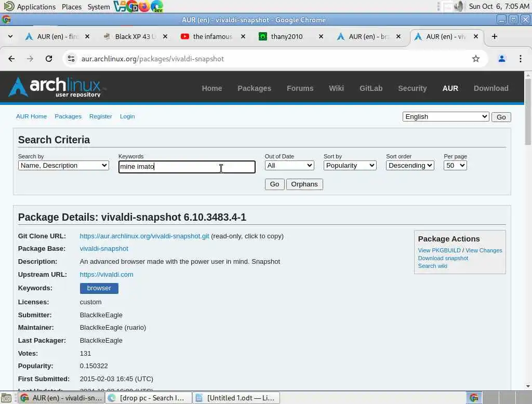Open the 'Per page' 50 dropdown
The width and height of the screenshot is (532, 404).
click(455, 166)
